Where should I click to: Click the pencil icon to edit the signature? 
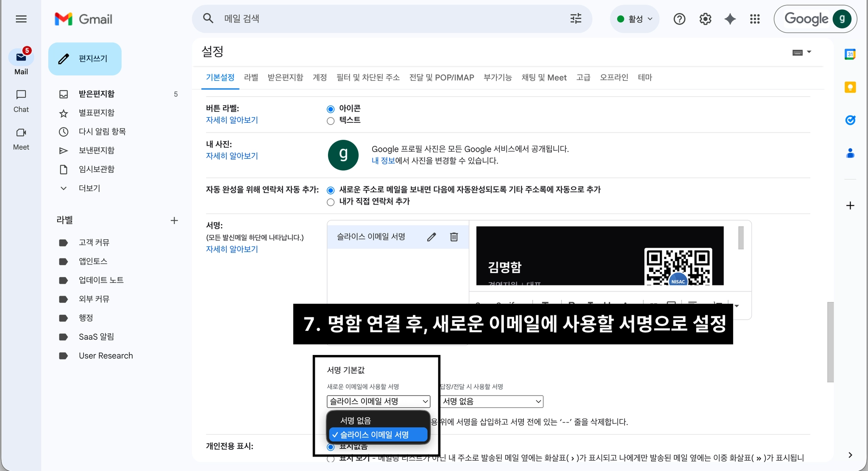click(x=431, y=237)
